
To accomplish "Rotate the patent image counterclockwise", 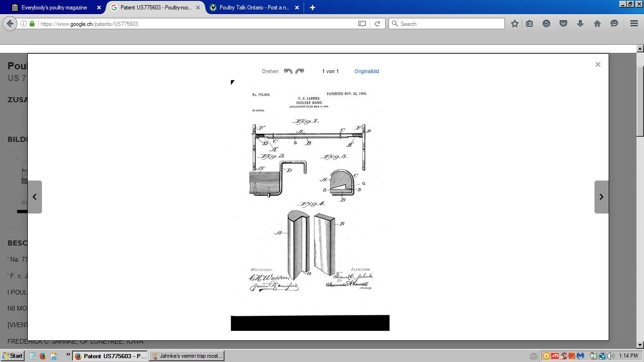I will pos(288,71).
